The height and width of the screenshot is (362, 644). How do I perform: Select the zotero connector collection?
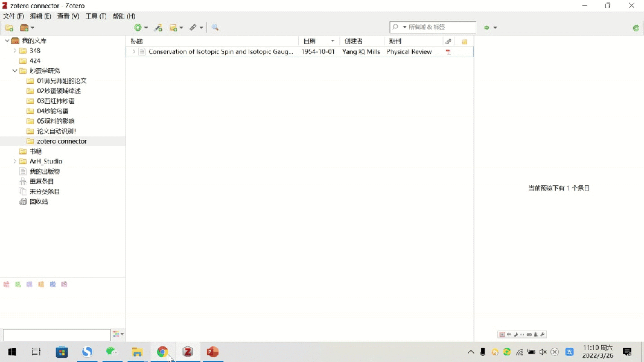(x=63, y=141)
